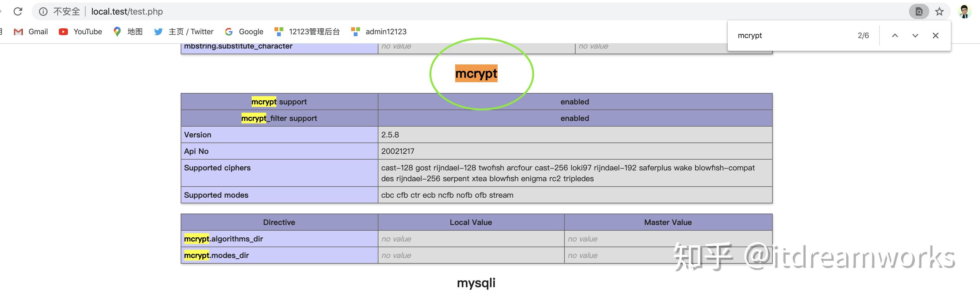The height and width of the screenshot is (297, 980).
Task: Click the Gmail envelope icon
Action: [18, 32]
